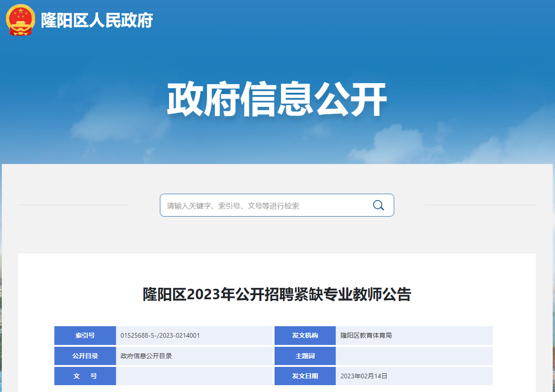Select the date 2023年02月14日
Viewport: 555px width, 392px height.
click(x=364, y=376)
